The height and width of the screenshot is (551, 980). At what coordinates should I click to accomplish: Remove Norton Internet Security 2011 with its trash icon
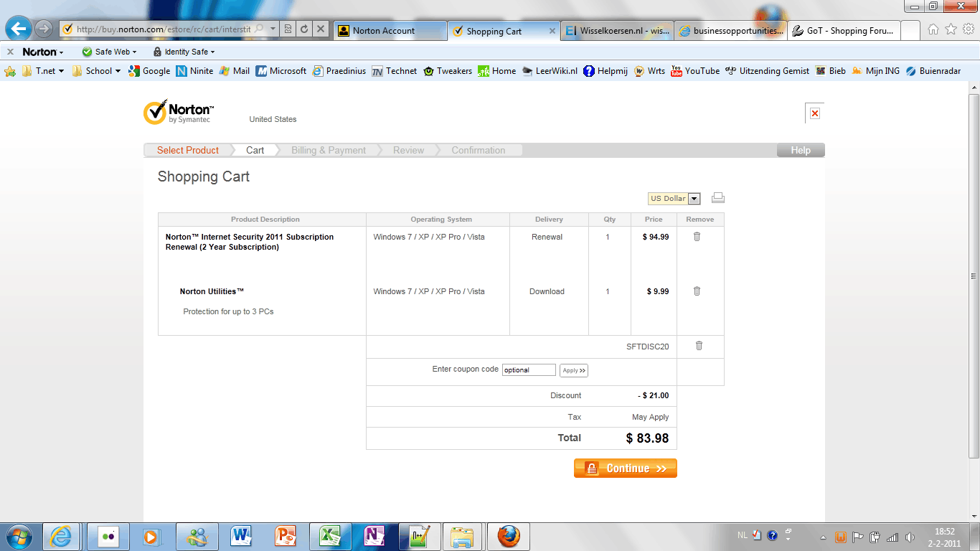pos(697,237)
